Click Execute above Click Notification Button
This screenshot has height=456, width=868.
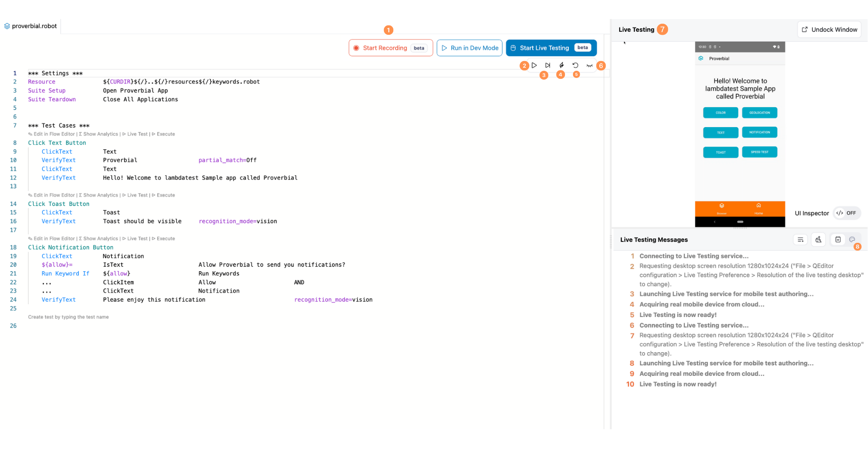pos(163,239)
